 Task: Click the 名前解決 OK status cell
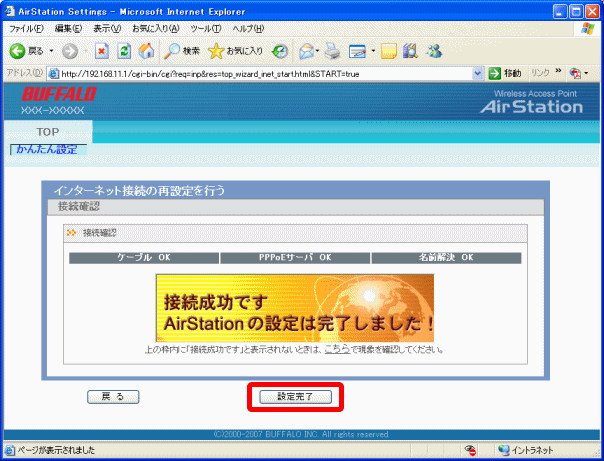(446, 258)
